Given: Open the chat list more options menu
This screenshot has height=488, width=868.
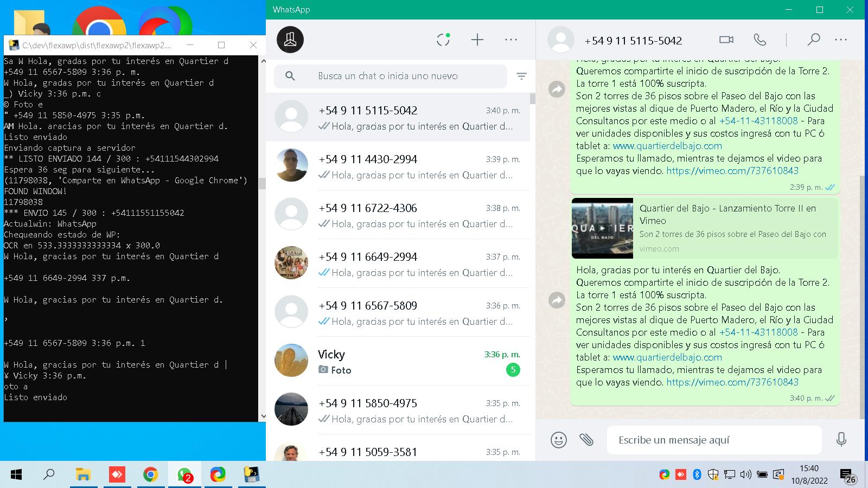Looking at the screenshot, I should point(511,40).
